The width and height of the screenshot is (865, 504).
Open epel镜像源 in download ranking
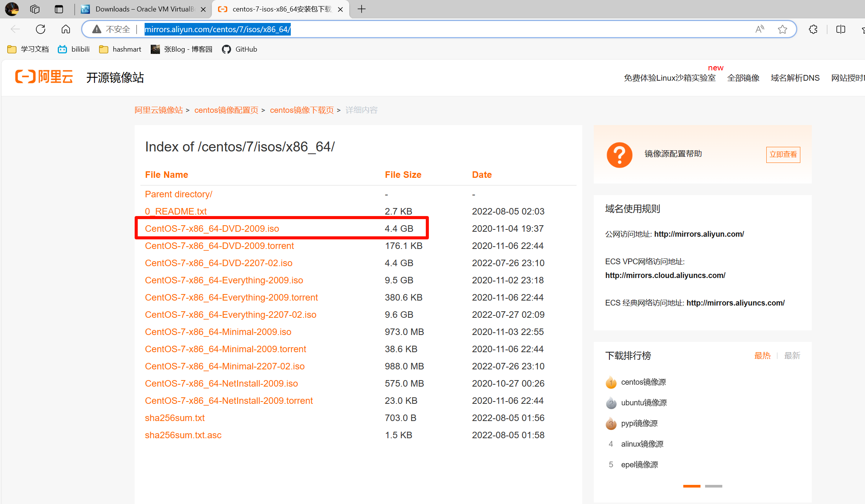point(640,465)
